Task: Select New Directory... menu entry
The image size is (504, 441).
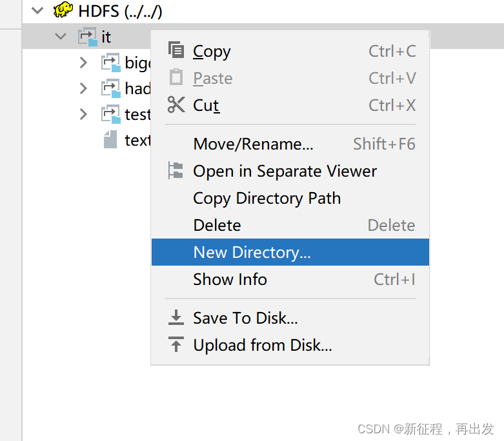Action: pyautogui.click(x=290, y=252)
